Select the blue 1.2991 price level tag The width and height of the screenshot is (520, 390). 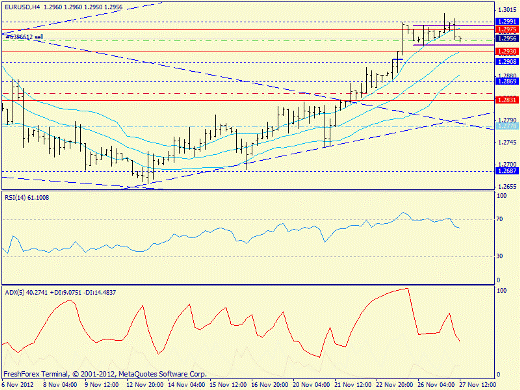(507, 22)
